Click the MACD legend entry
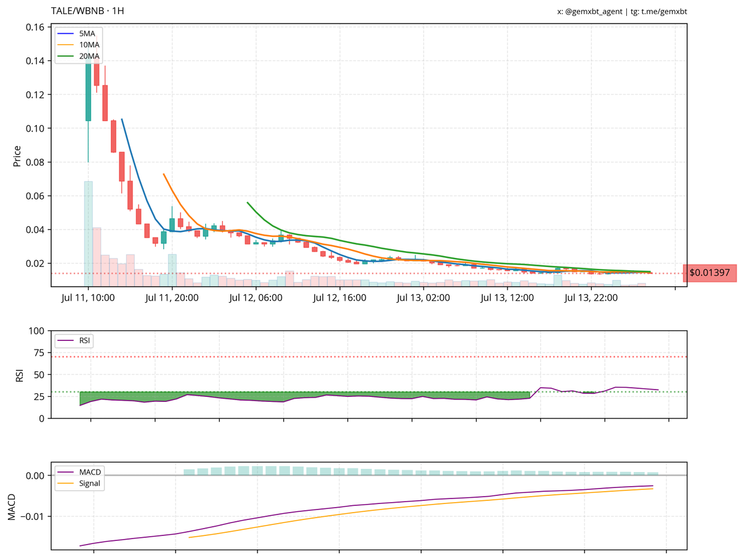The image size is (739, 560). [79, 472]
